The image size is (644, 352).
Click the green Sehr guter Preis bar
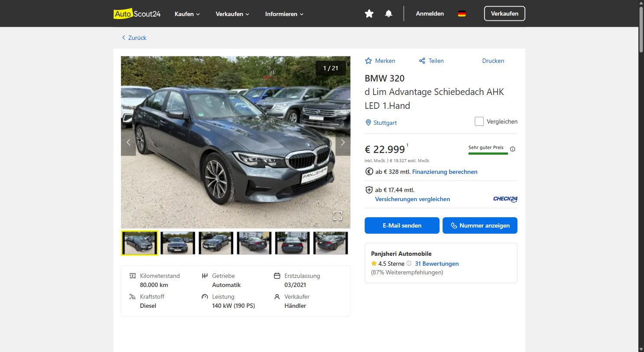point(488,153)
